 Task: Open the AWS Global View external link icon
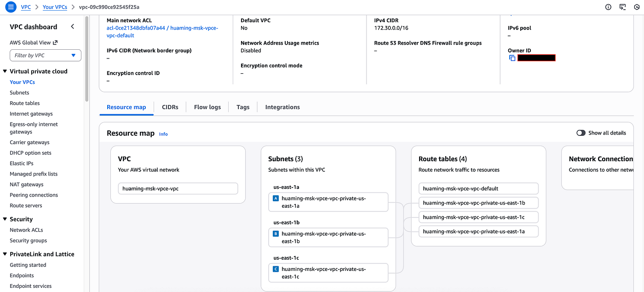(55, 42)
